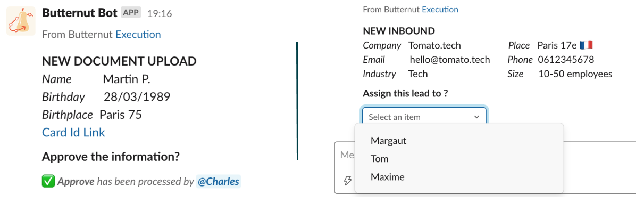Click the @Charles user mention

click(219, 181)
